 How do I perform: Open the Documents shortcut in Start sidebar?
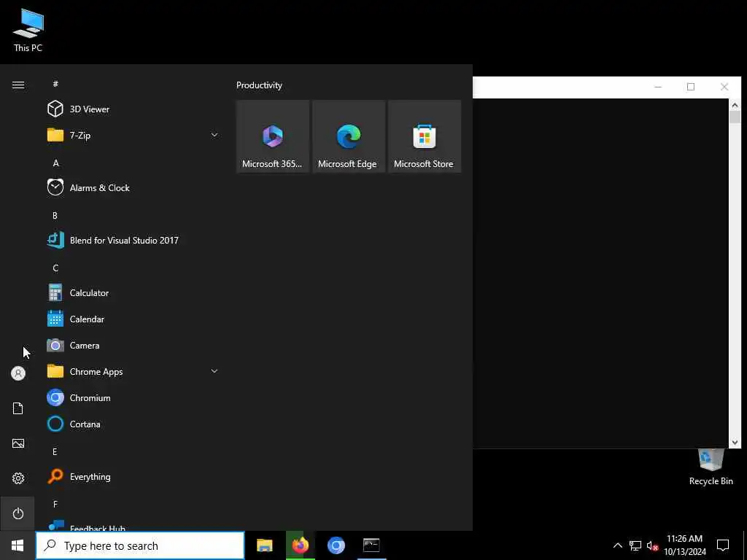[18, 408]
